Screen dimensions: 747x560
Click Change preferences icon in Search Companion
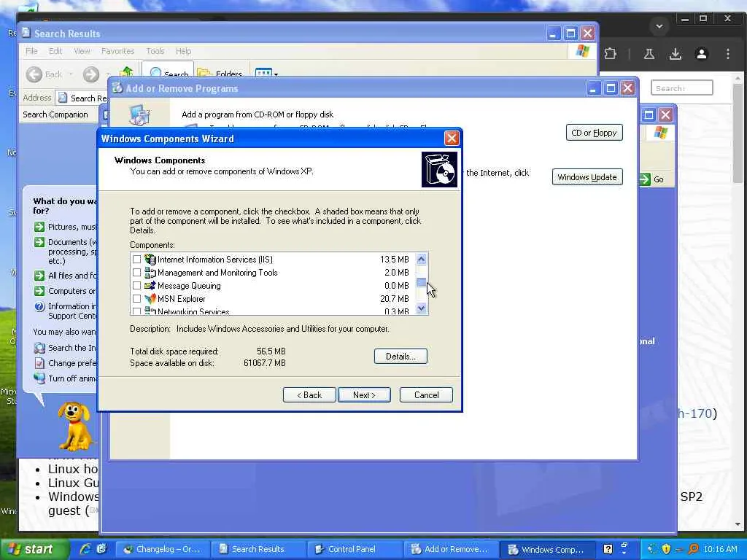click(40, 363)
